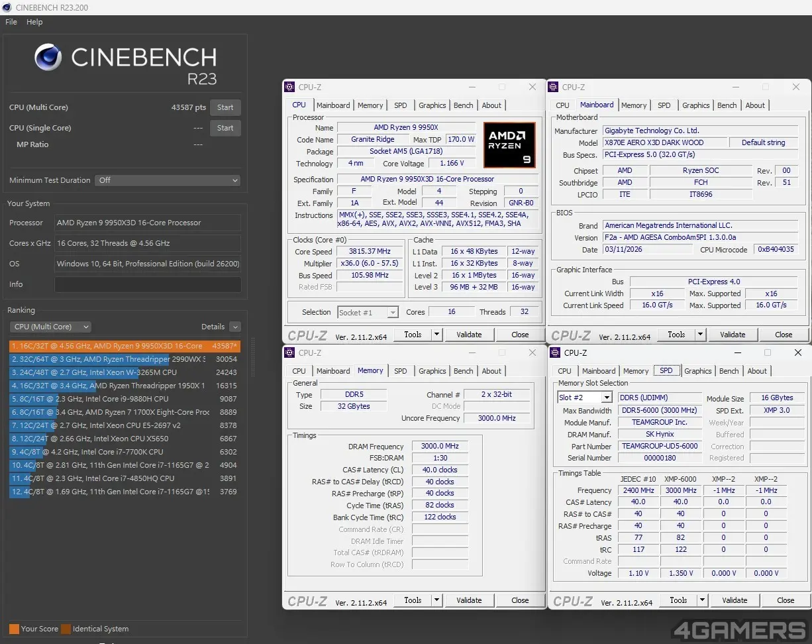
Task: Switch to Mainboard tab in CPU window
Action: coord(333,105)
